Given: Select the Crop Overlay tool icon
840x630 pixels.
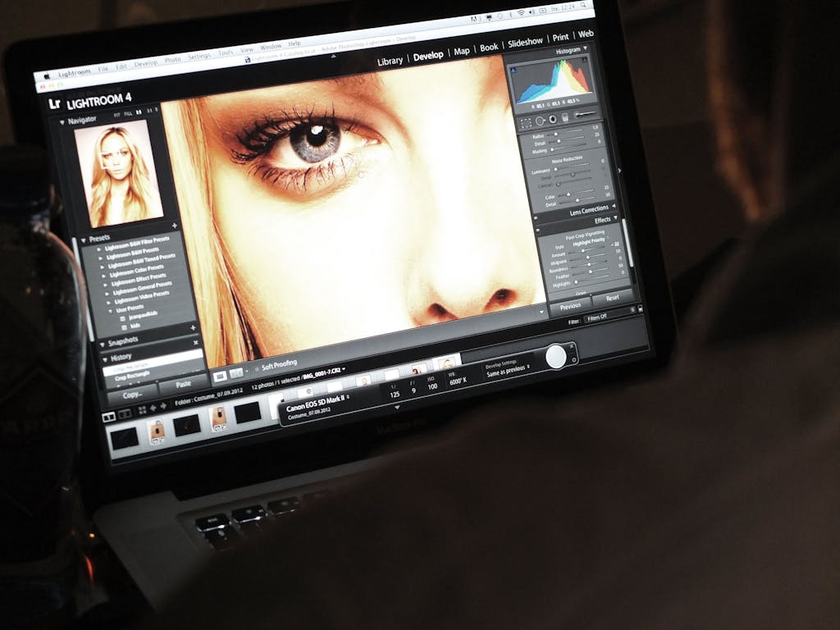Looking at the screenshot, I should (526, 121).
